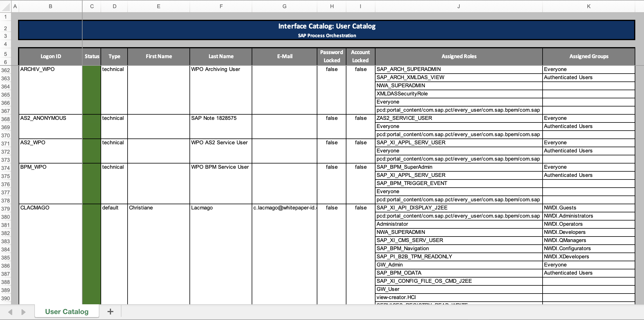Select row 362 header
The width and height of the screenshot is (644, 320).
(6, 70)
